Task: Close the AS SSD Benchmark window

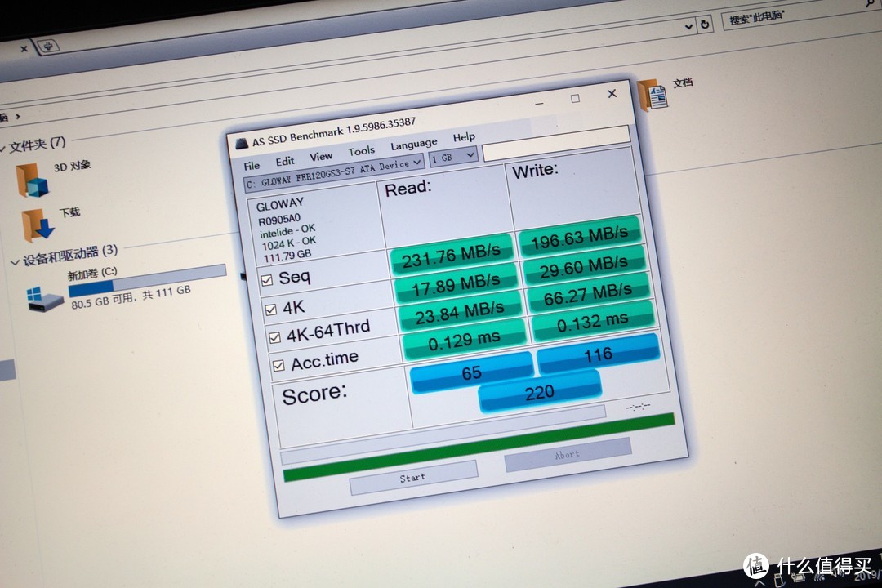Action: tap(612, 93)
